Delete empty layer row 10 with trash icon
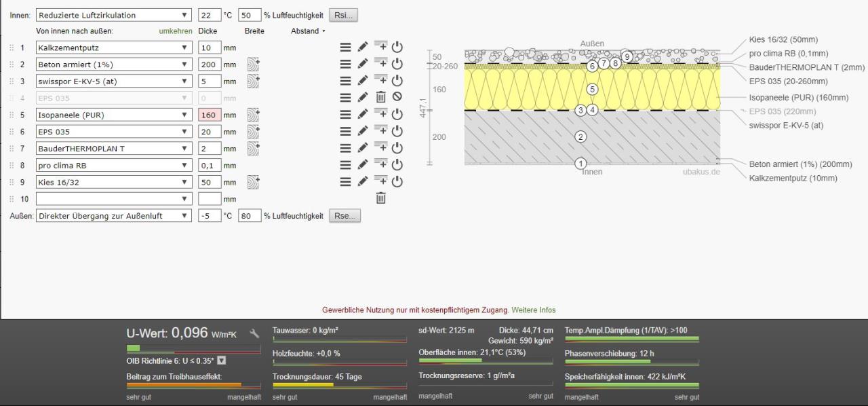The width and height of the screenshot is (868, 406). (380, 198)
